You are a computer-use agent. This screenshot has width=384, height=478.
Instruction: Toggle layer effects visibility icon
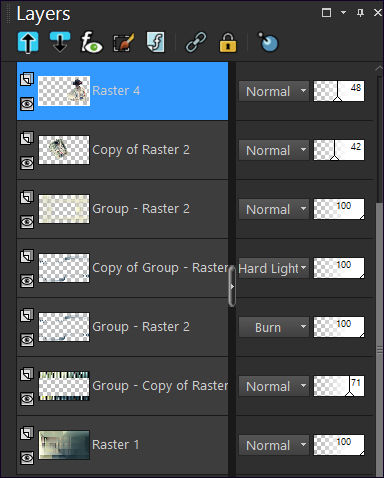92,43
